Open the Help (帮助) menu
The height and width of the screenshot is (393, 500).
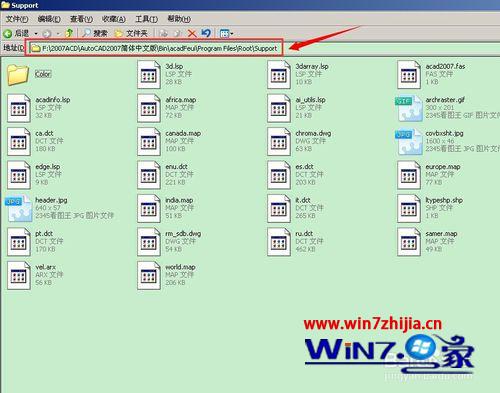pyautogui.click(x=179, y=19)
